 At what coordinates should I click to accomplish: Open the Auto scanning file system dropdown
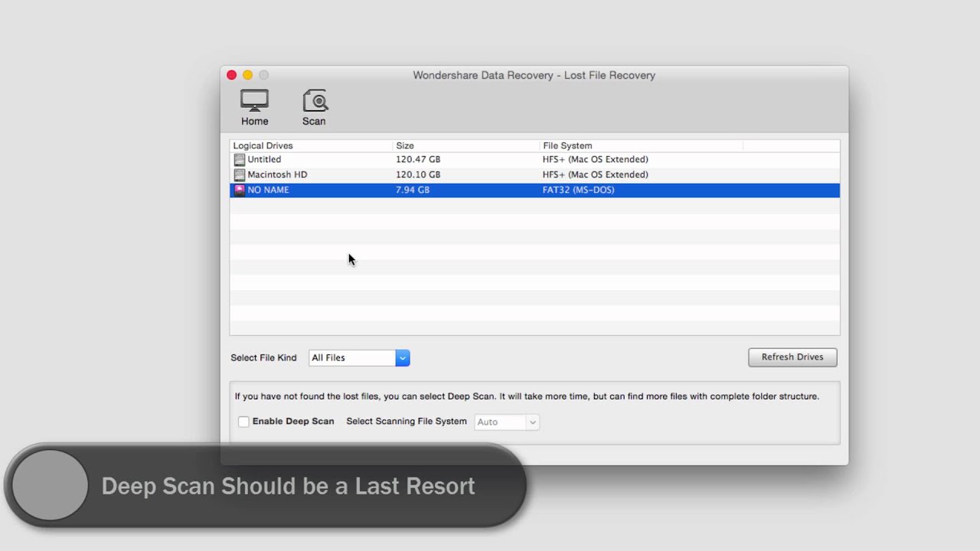click(507, 422)
